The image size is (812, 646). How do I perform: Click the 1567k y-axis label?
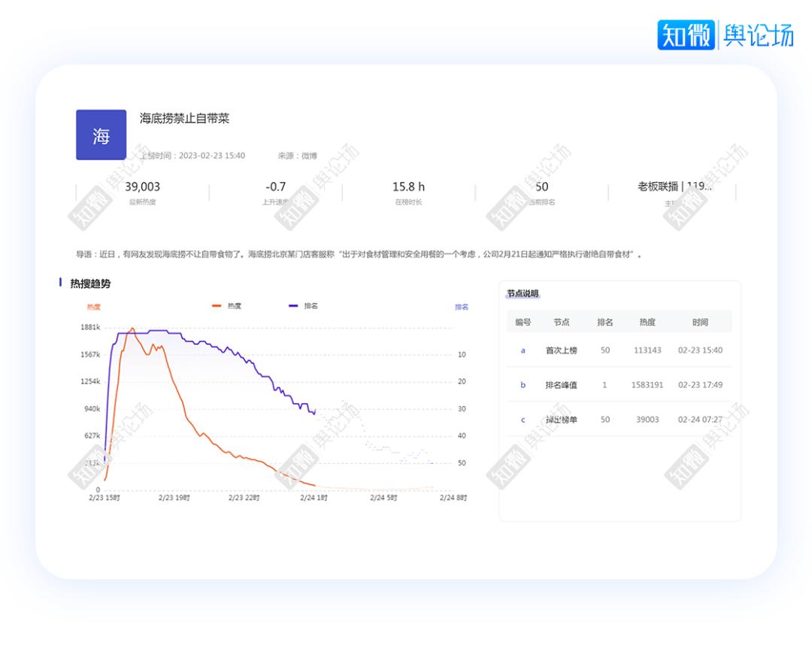coord(90,355)
